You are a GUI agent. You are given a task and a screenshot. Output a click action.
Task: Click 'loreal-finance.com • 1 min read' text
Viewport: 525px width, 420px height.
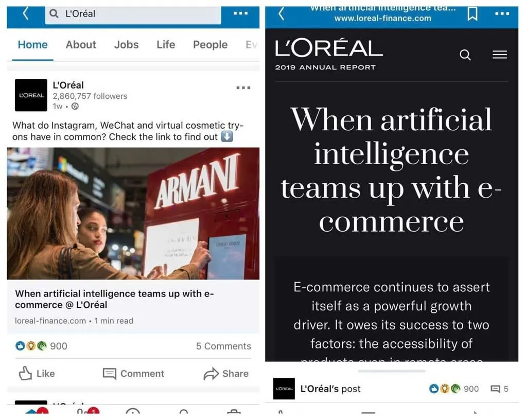(x=74, y=321)
